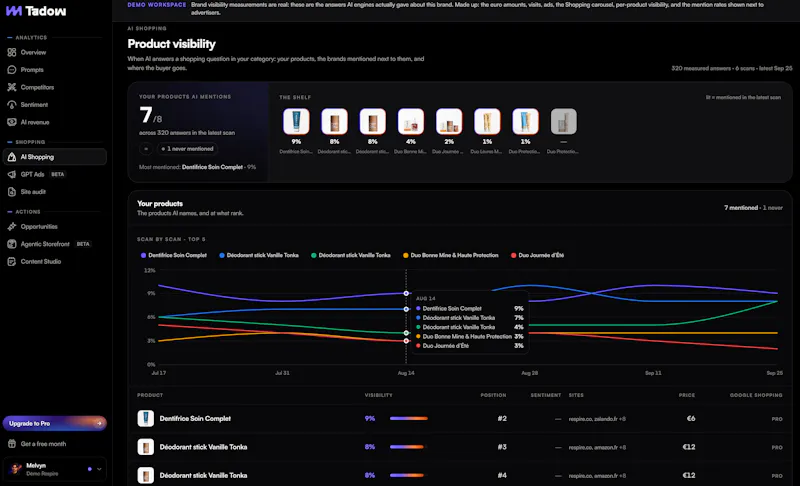Select the Dentifrice shelf product thumbnail

(296, 121)
